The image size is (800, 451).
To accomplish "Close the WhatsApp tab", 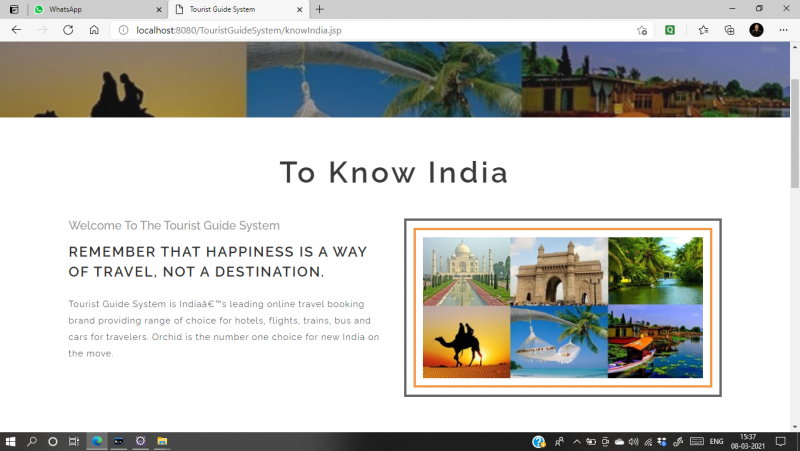I will pos(159,9).
